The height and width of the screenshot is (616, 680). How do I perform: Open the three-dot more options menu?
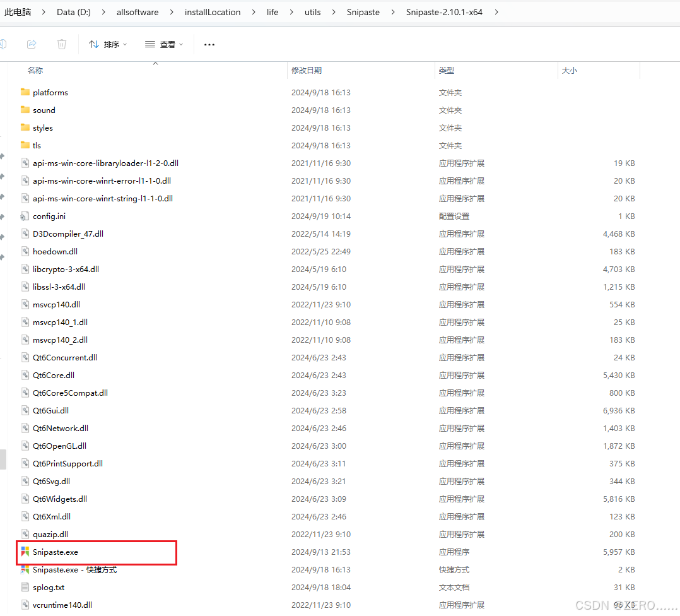click(x=209, y=44)
